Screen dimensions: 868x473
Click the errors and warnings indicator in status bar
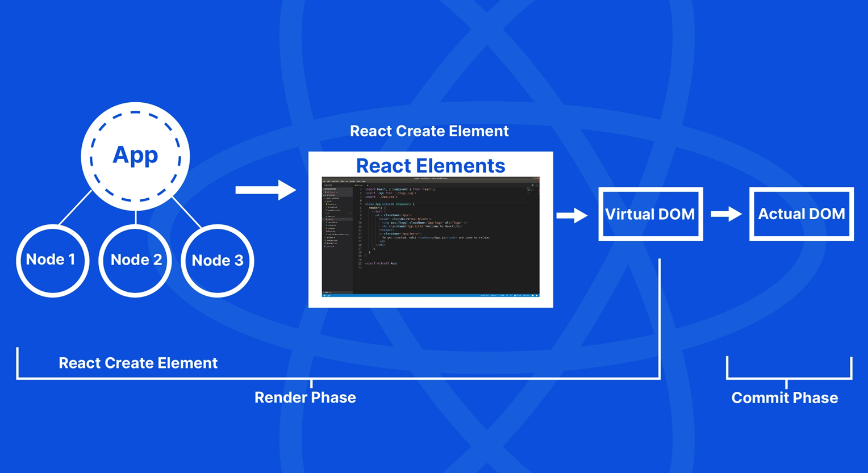click(x=328, y=296)
